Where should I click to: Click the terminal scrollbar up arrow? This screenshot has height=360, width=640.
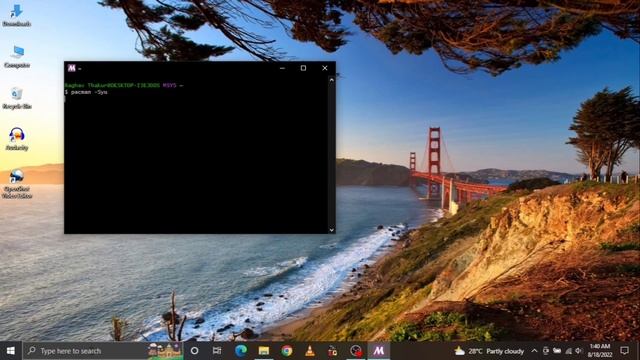coord(331,80)
